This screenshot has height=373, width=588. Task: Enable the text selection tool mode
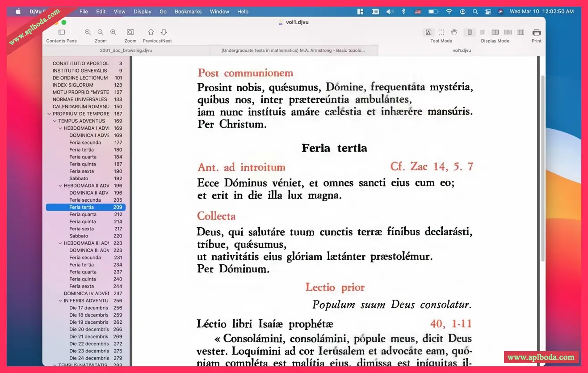pyautogui.click(x=428, y=32)
